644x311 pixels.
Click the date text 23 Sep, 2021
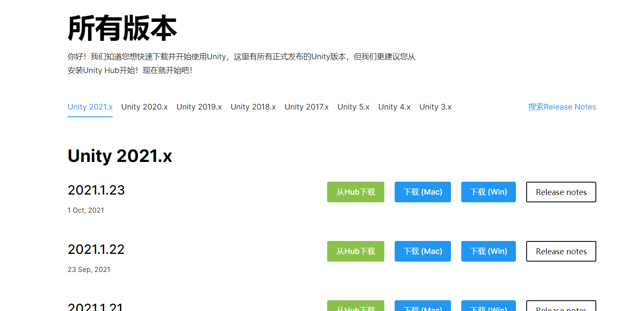[89, 270]
